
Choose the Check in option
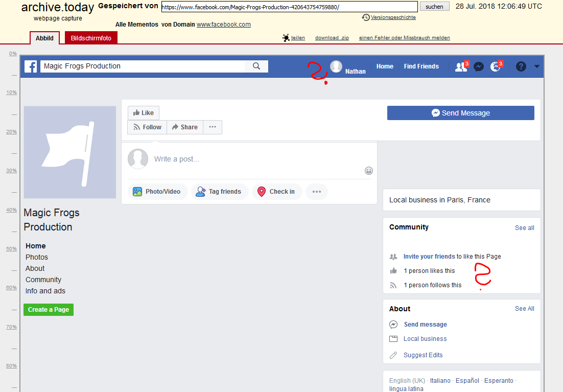click(277, 192)
